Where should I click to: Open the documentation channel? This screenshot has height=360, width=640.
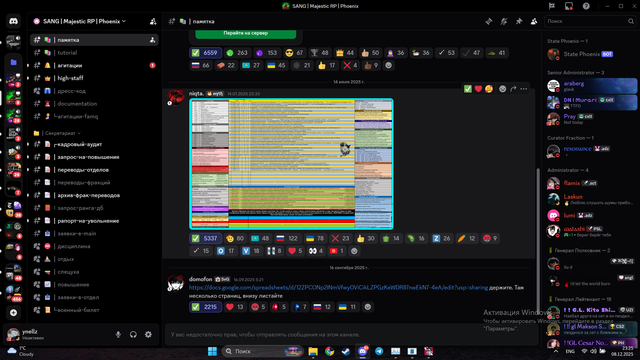[x=94, y=104]
